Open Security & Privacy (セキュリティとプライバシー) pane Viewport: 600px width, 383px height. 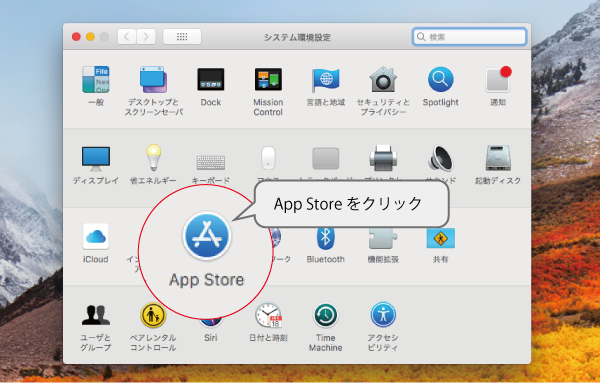pyautogui.click(x=383, y=80)
